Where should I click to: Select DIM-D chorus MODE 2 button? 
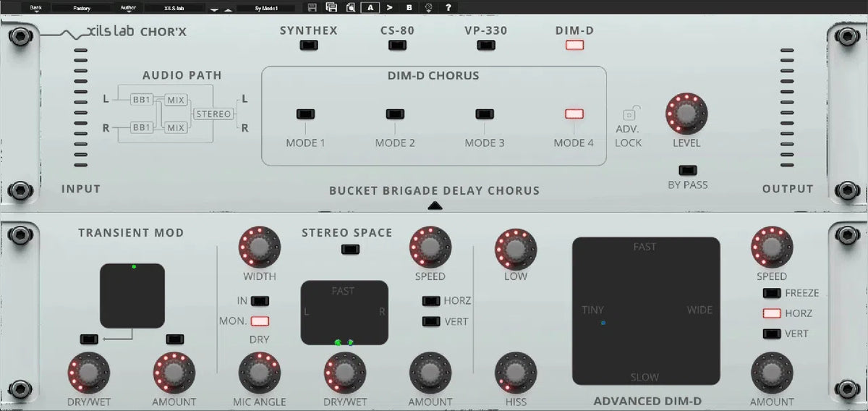tap(395, 114)
